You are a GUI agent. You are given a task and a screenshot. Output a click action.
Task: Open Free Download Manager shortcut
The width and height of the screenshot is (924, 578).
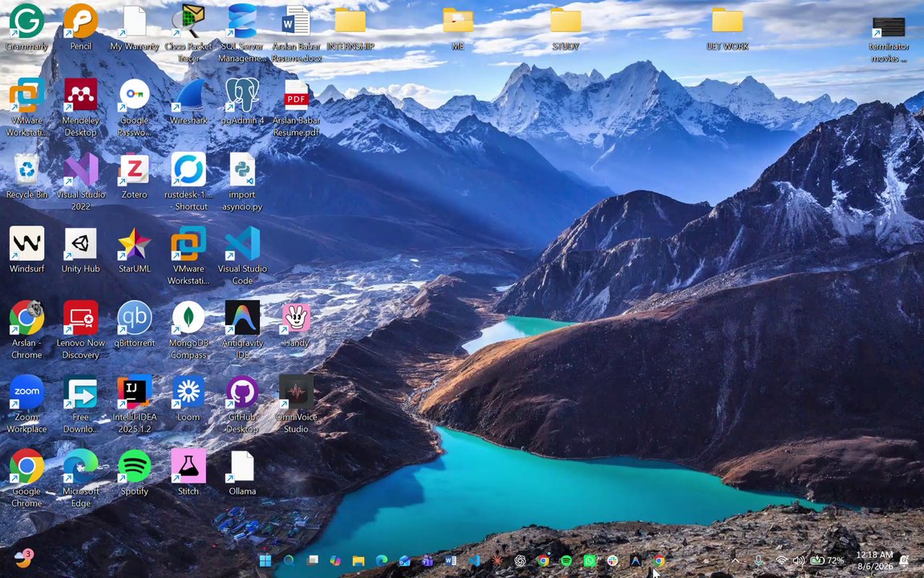pos(81,392)
